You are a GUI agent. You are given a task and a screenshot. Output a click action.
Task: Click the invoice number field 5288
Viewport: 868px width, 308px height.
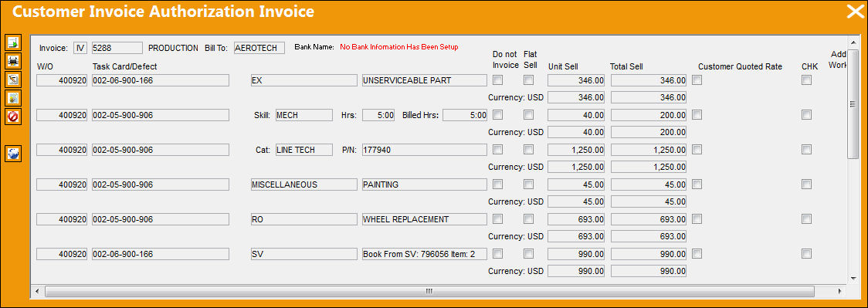pos(117,48)
